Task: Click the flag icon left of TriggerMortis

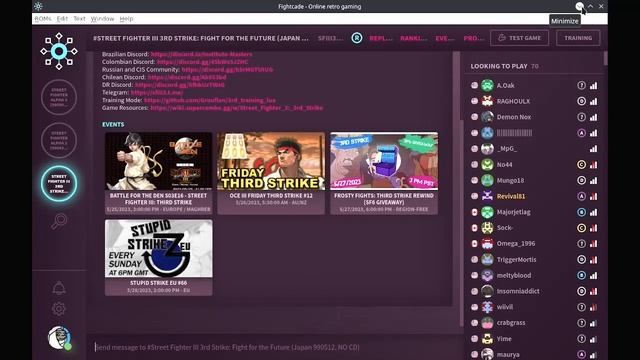Action: click(474, 260)
